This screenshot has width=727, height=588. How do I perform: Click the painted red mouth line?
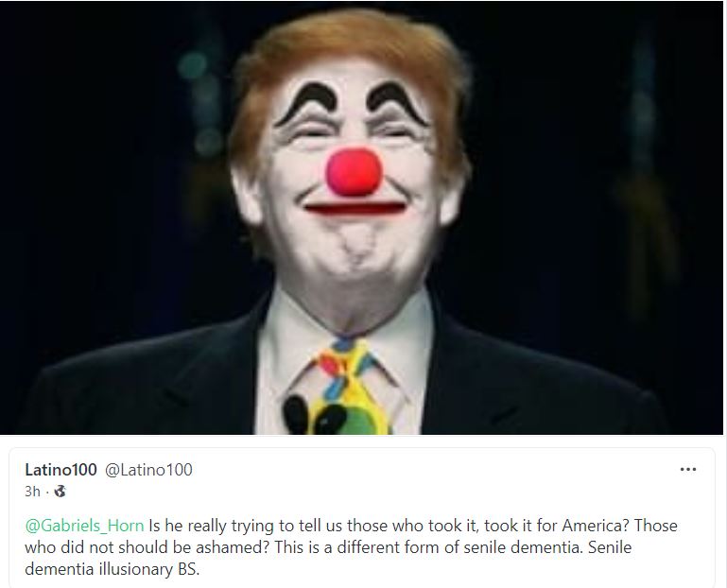[x=355, y=208]
